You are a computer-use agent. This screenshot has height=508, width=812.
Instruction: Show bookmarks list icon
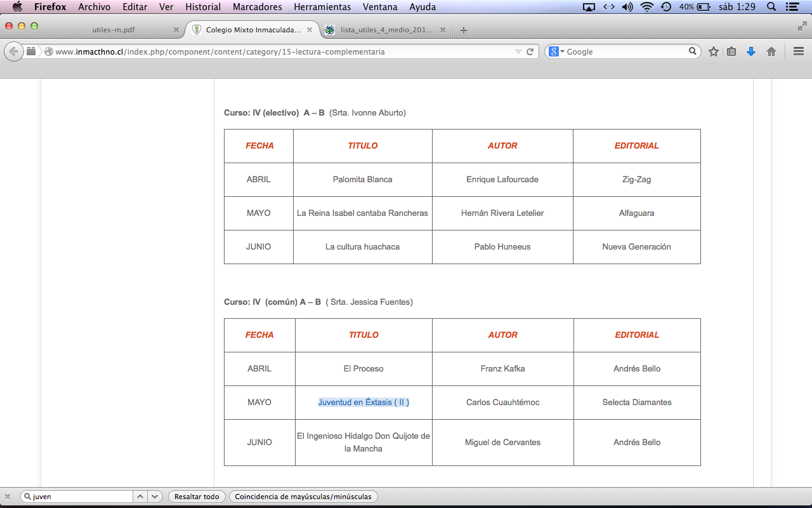tap(731, 51)
